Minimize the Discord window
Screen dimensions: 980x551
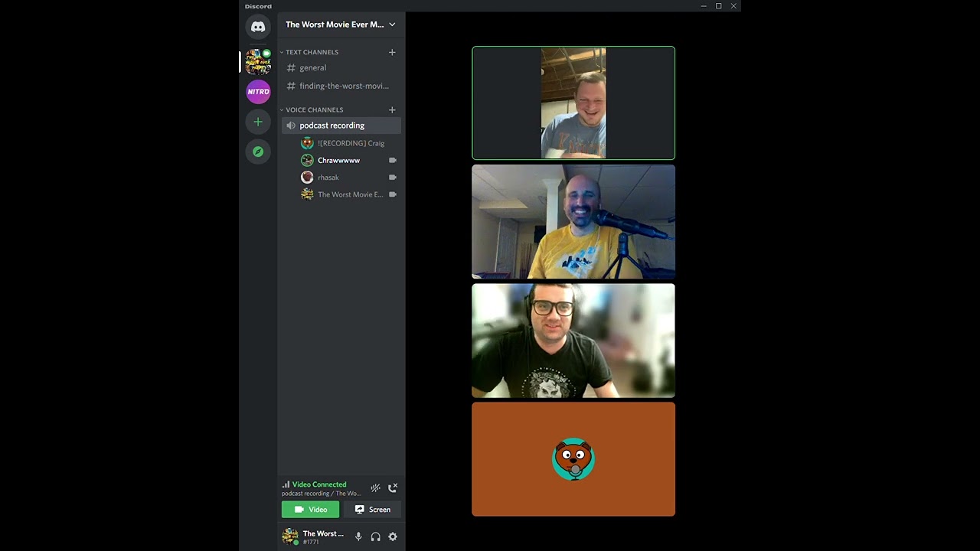pyautogui.click(x=704, y=6)
